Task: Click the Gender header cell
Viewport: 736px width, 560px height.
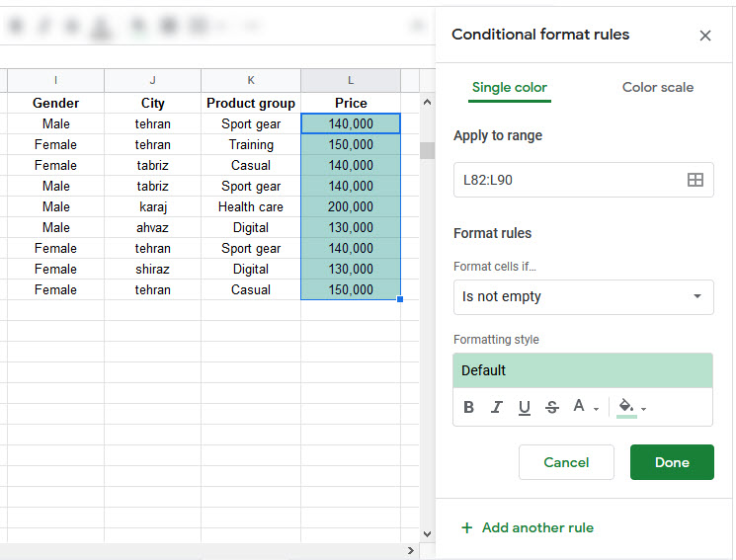Action: pyautogui.click(x=55, y=103)
